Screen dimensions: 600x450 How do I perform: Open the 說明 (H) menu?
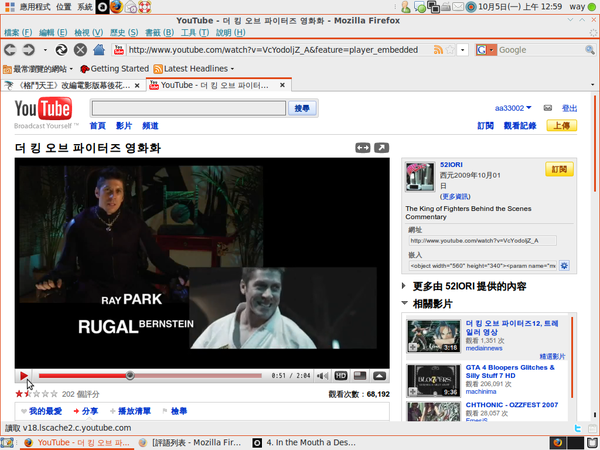click(230, 33)
